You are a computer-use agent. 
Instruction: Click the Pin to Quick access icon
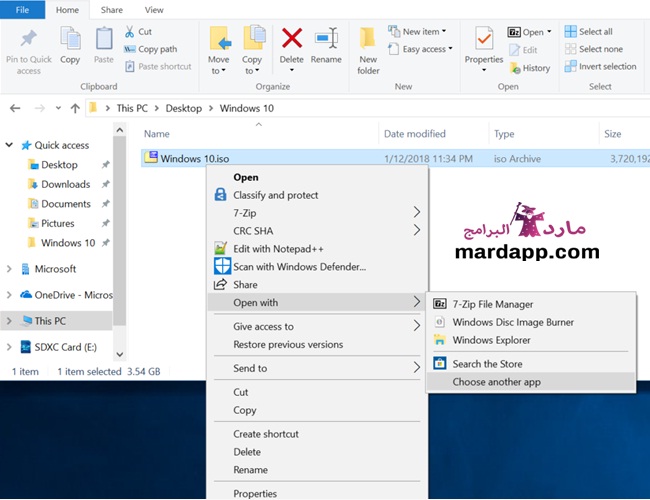(29, 39)
